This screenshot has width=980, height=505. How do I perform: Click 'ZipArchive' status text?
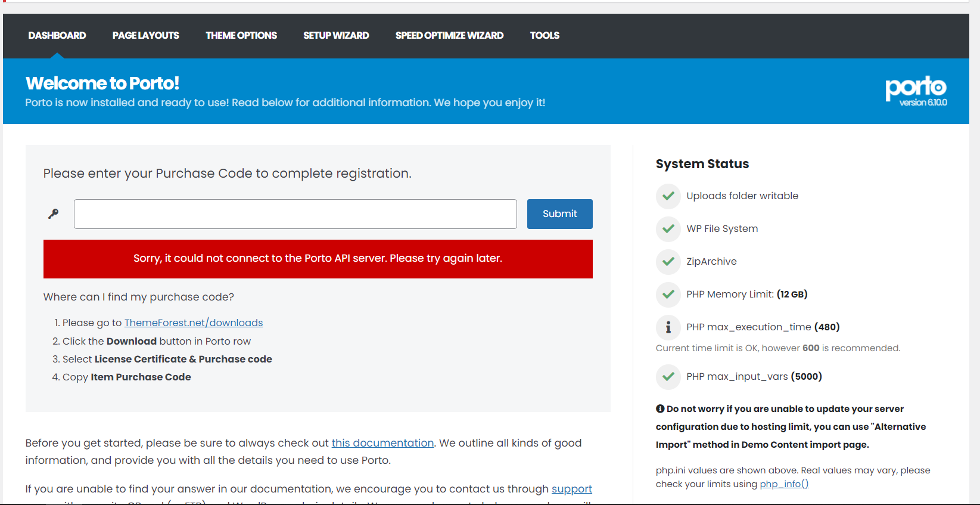click(x=711, y=262)
